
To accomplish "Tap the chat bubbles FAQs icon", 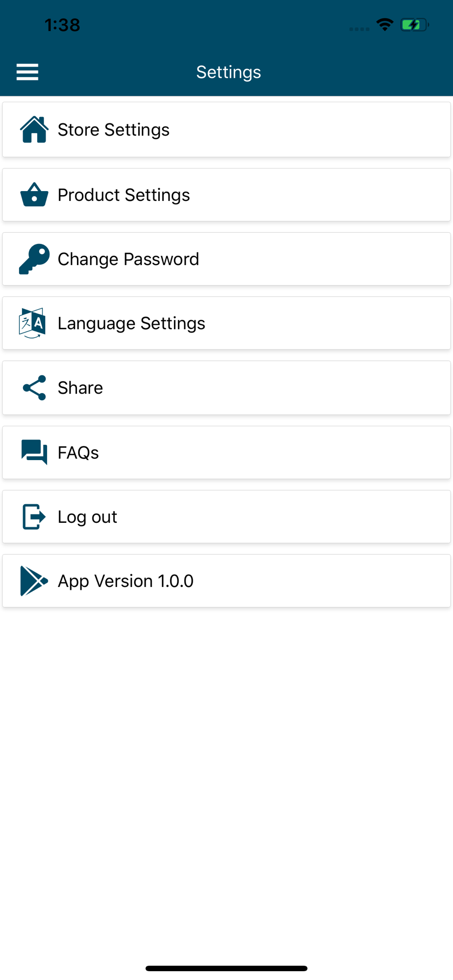I will point(34,452).
